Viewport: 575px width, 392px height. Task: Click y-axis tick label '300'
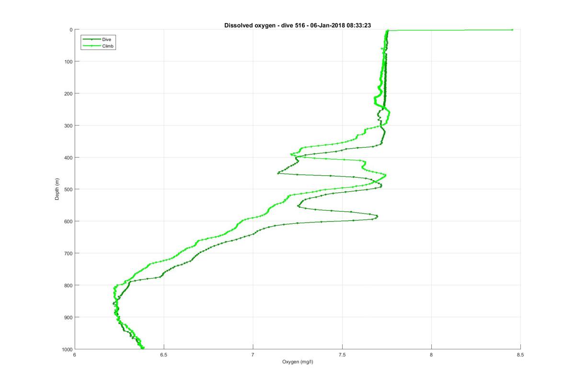68,126
